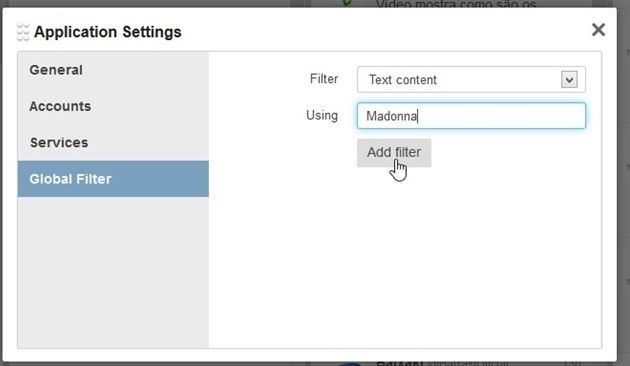Image resolution: width=630 pixels, height=366 pixels.
Task: Click the dimmed number at the bottom-right behind dialog
Action: [x=572, y=363]
